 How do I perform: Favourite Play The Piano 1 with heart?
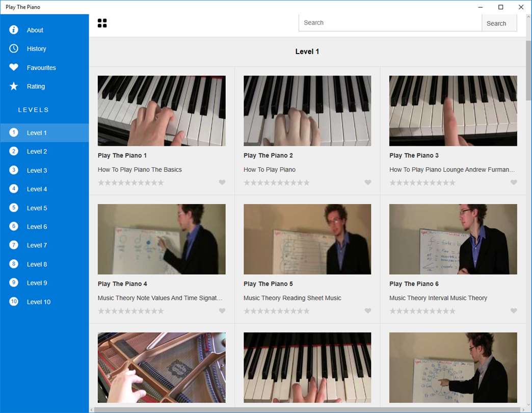pos(222,182)
